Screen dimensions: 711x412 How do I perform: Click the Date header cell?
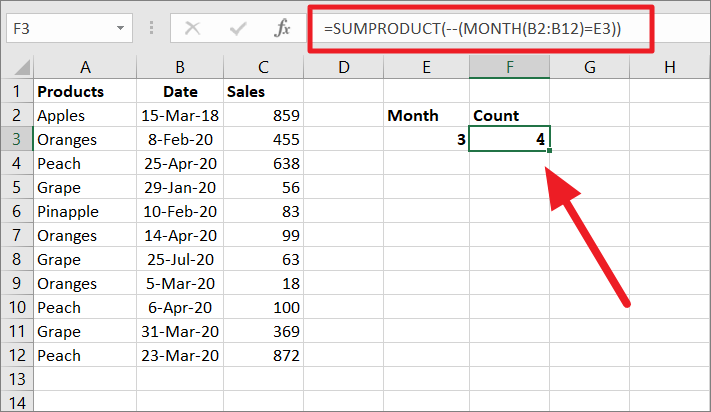[180, 91]
